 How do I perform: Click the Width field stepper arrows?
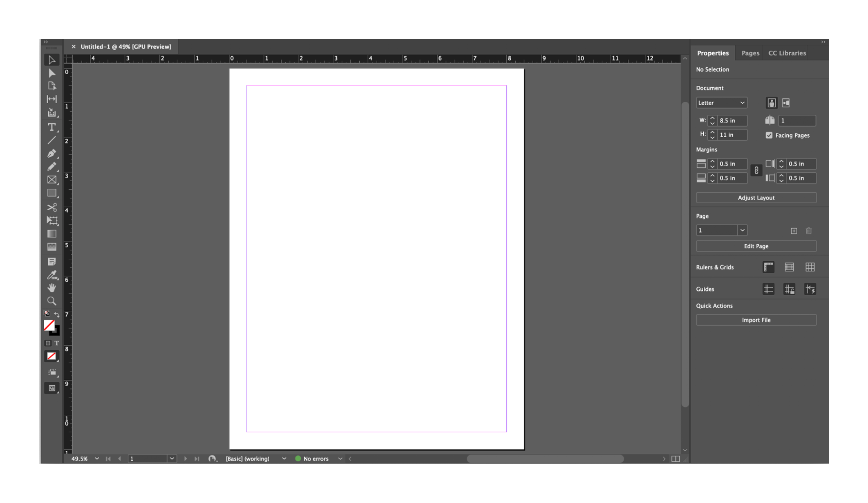pos(712,120)
